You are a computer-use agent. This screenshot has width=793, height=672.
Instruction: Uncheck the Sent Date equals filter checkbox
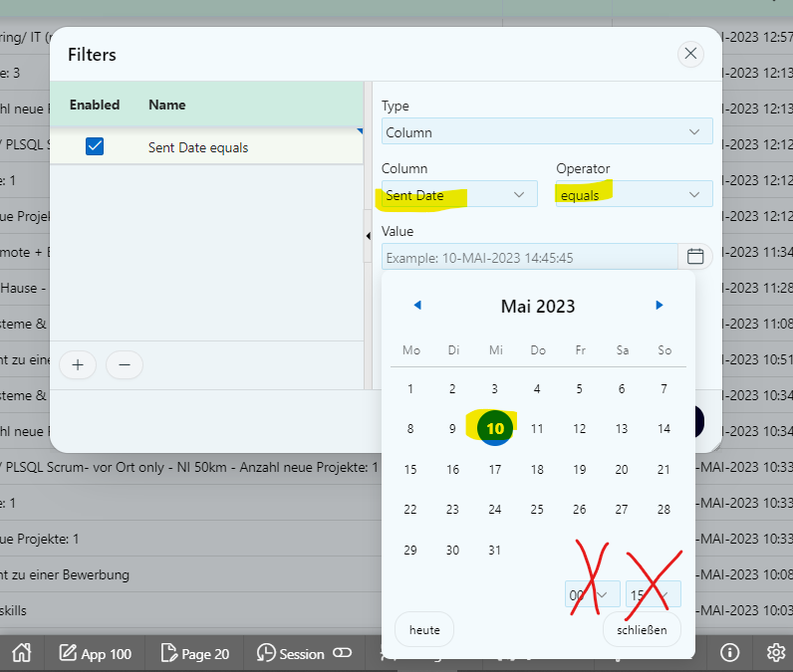coord(95,147)
